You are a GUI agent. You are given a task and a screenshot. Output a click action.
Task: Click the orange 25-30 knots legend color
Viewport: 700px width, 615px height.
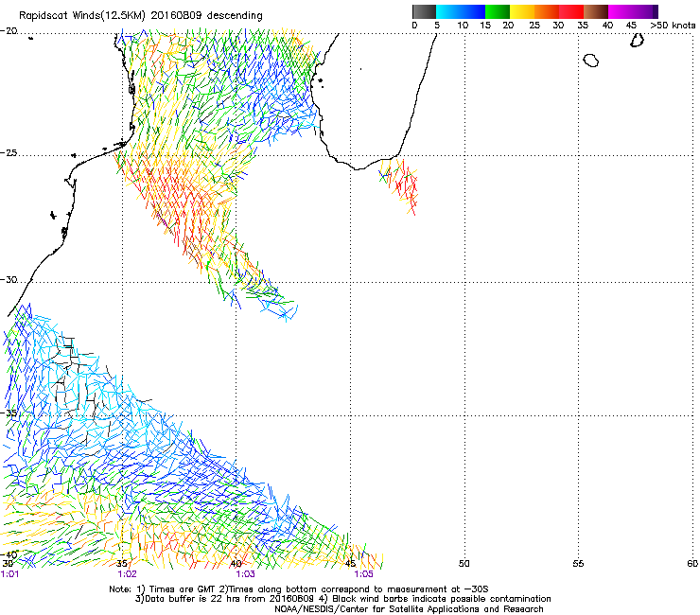547,11
